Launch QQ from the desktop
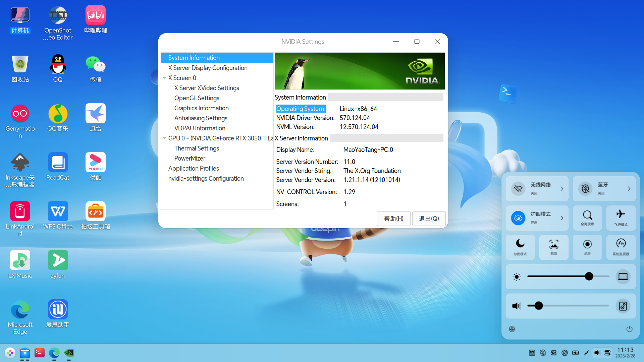 58,68
